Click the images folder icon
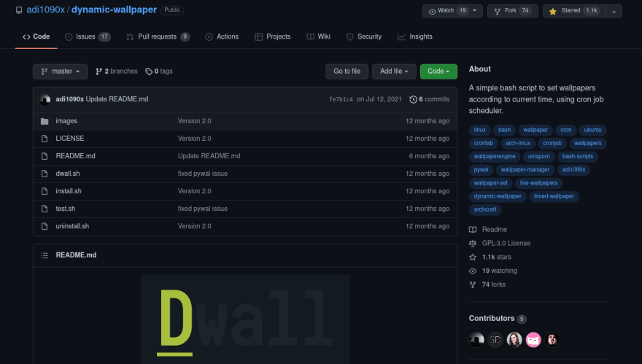Screen dimensions: 642x364 point(45,121)
